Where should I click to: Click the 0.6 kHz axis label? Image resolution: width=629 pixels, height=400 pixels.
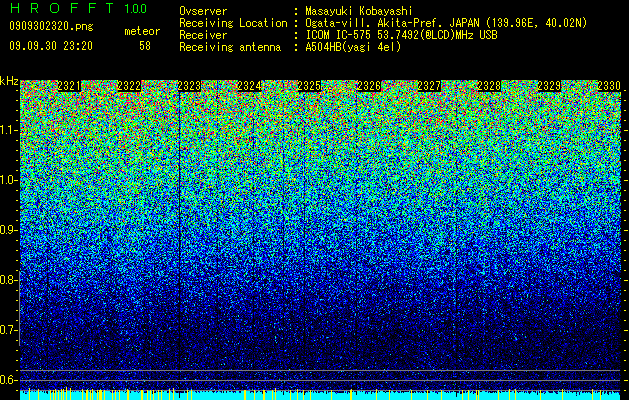pos(8,380)
